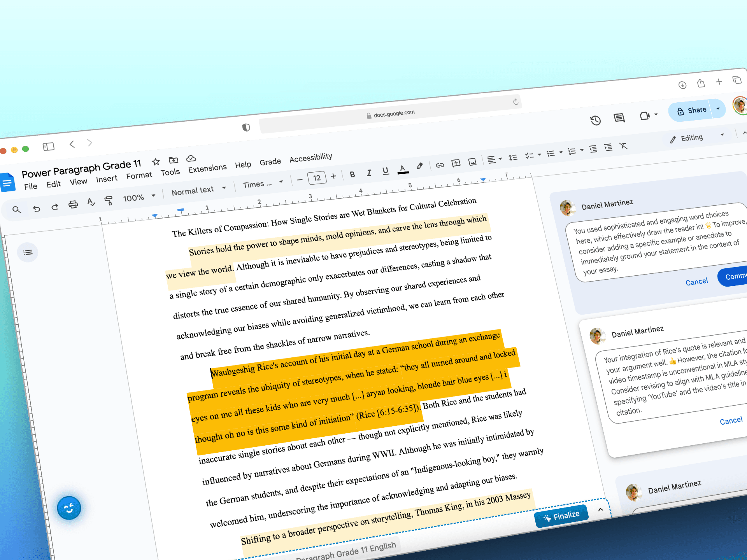Print the document

[x=73, y=204]
